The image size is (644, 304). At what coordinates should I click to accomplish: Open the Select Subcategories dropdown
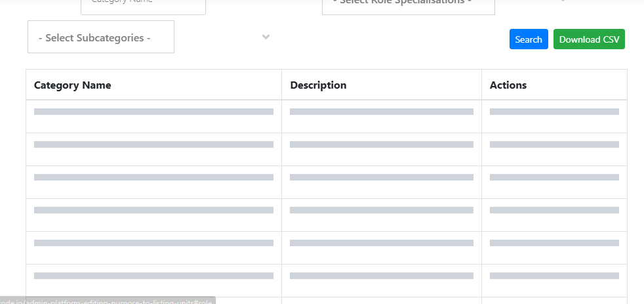tap(101, 37)
